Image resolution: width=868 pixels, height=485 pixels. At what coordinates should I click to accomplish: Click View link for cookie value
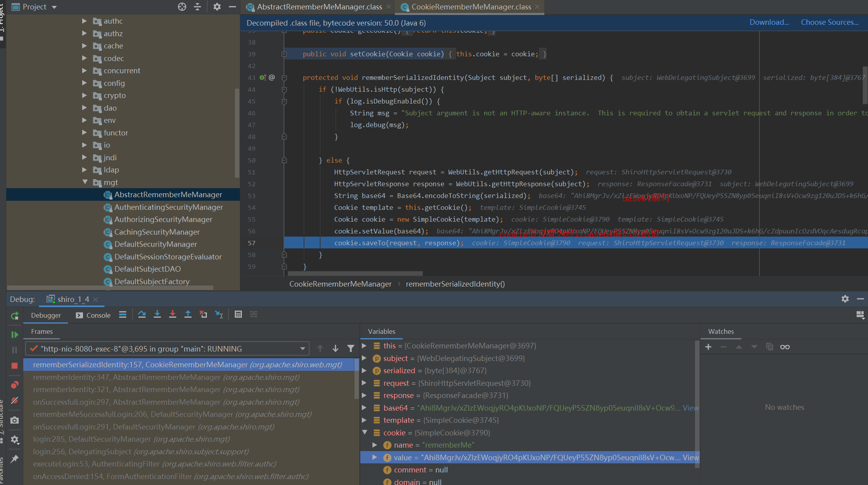[690, 457]
